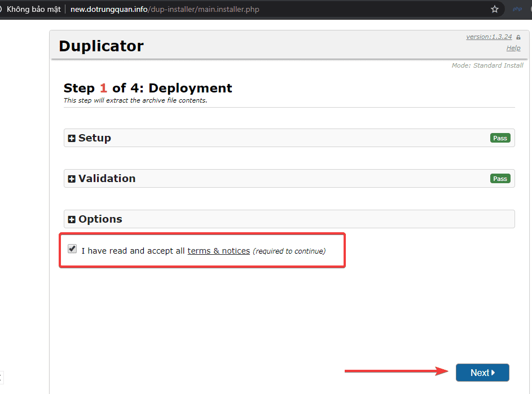Click the plus icon next to Options
Screen dimensions: 532x394
pos(72,220)
